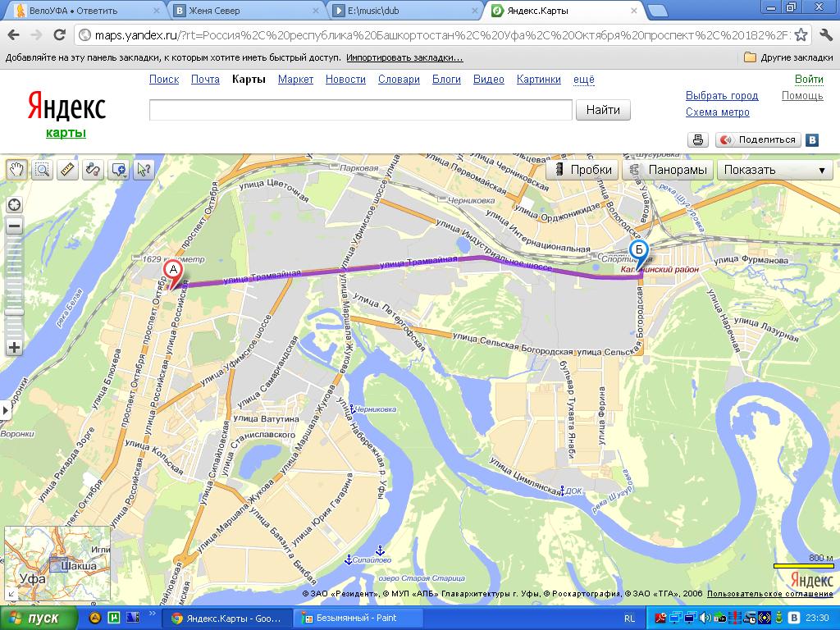840x630 pixels.
Task: Click in the Yandex Maps search field
Action: (361, 110)
